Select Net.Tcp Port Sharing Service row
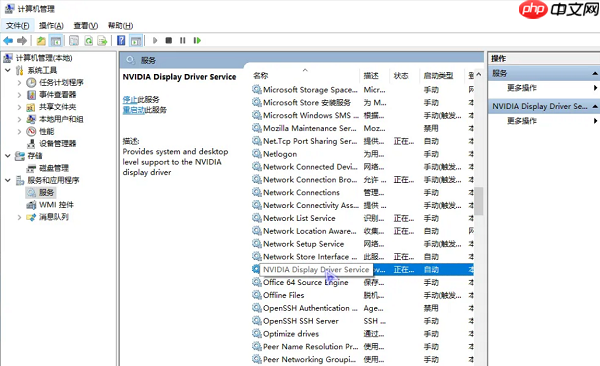Viewport: 600px width, 366px height. coord(362,141)
